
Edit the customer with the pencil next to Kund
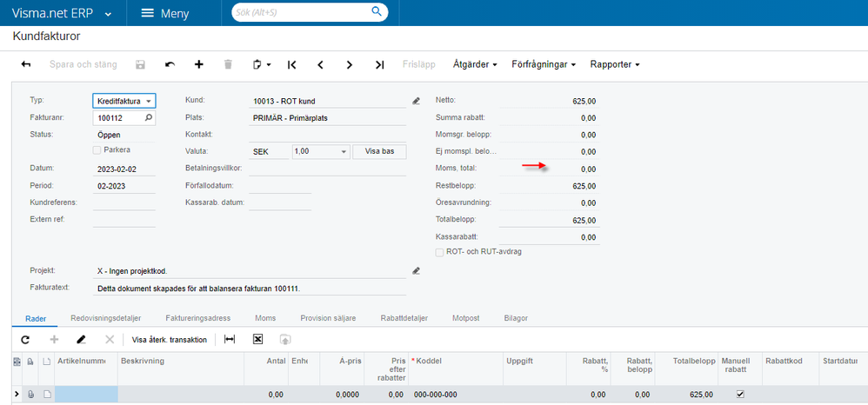(x=417, y=101)
